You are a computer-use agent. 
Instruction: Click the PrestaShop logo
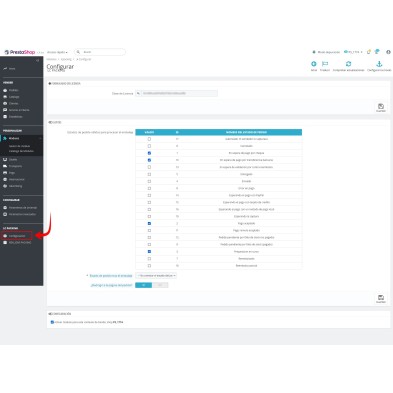[x=20, y=52]
